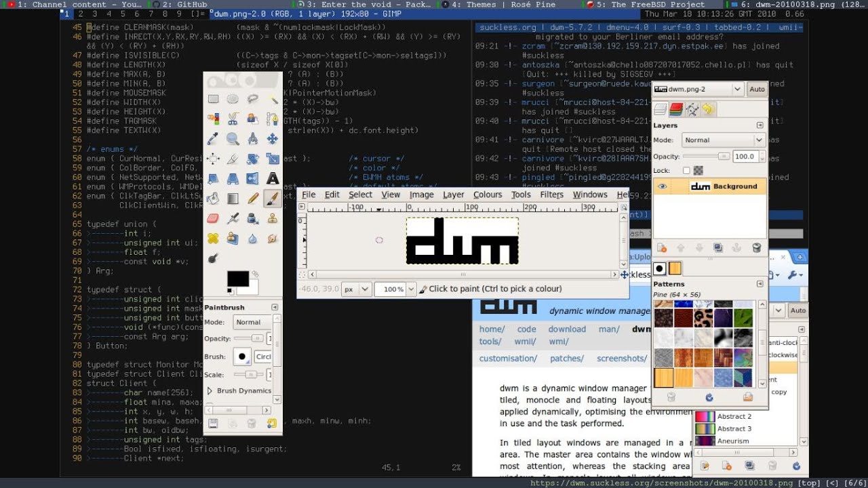Pick the Bucket Fill tool

click(213, 199)
